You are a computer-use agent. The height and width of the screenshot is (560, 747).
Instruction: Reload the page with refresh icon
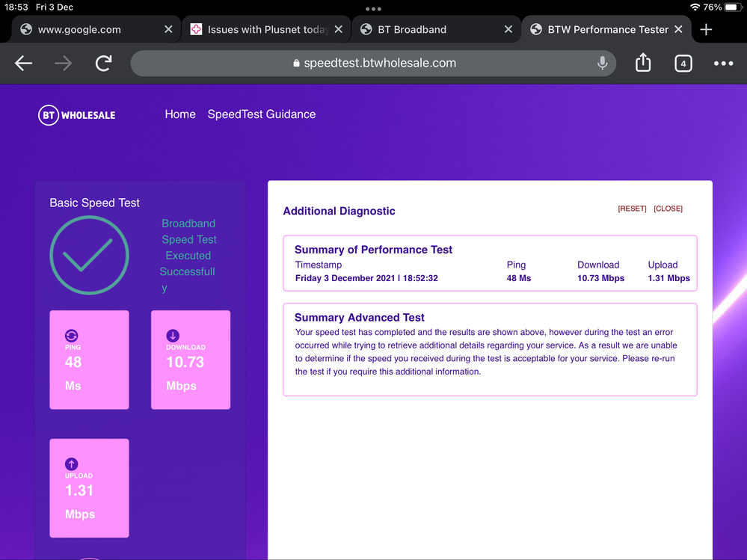point(103,64)
